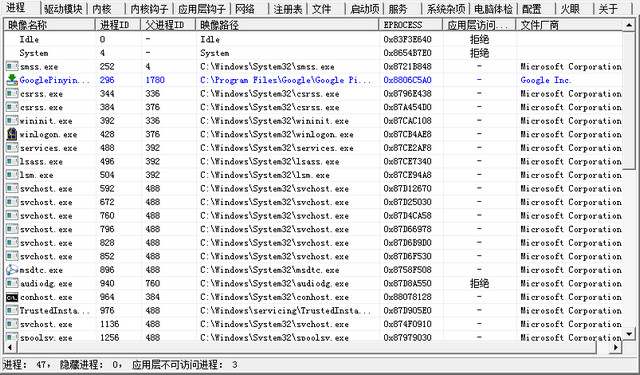Sort by 应用层访问 column header
The height and width of the screenshot is (375, 640).
(480, 25)
